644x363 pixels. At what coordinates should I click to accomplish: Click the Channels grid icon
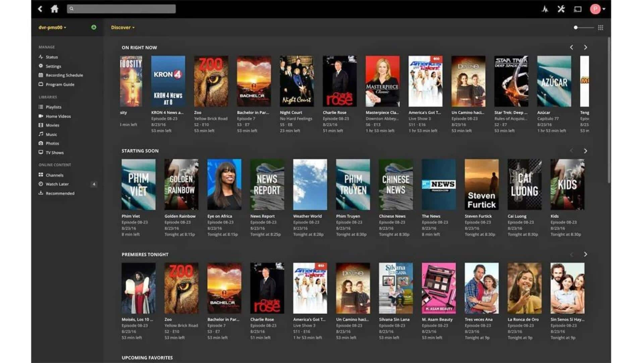[41, 175]
